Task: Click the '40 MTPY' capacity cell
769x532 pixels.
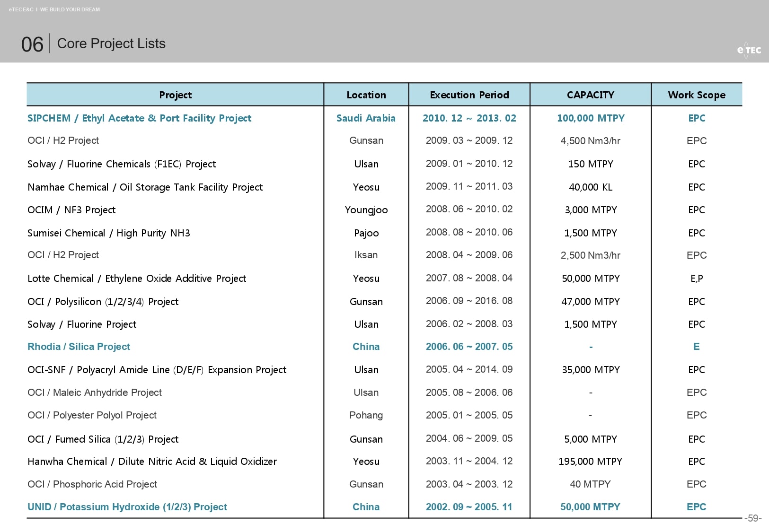Action: click(x=591, y=484)
